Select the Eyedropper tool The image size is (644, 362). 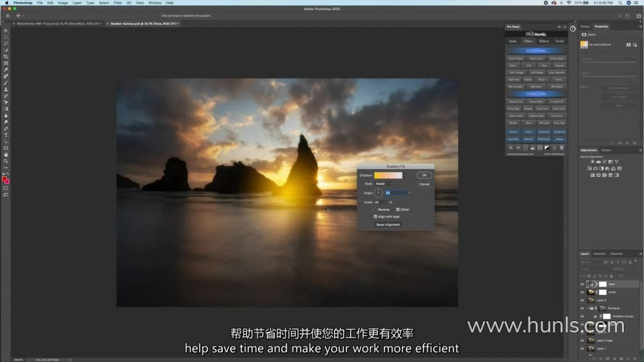pyautogui.click(x=6, y=70)
